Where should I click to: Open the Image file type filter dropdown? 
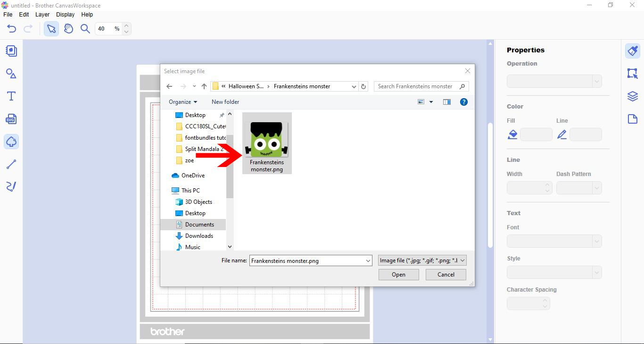pos(422,260)
